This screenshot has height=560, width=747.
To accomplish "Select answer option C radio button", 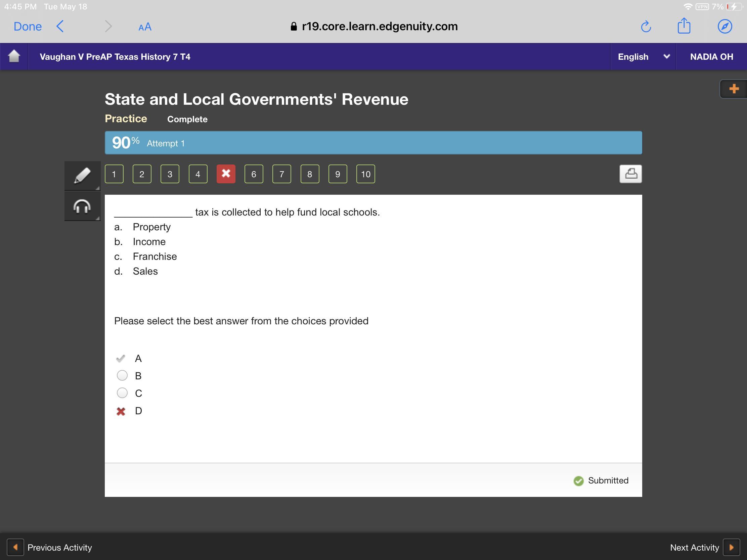I will pyautogui.click(x=122, y=393).
